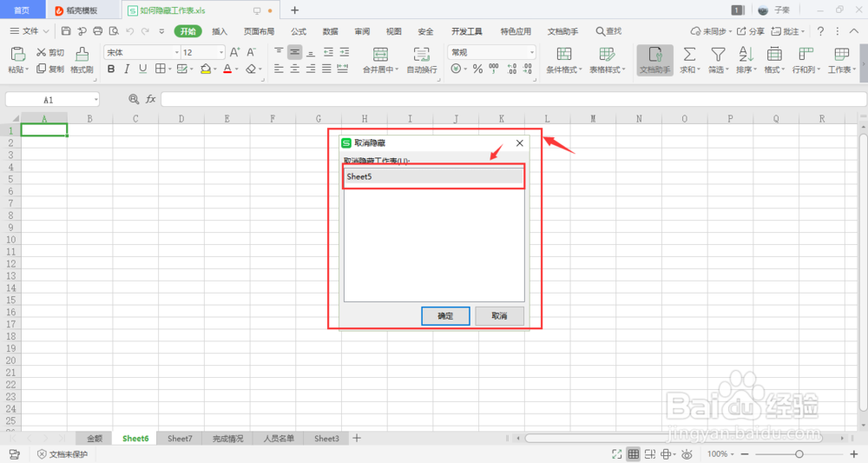Toggle eye protection mode icon in status bar
This screenshot has width=868, height=463.
click(x=687, y=454)
